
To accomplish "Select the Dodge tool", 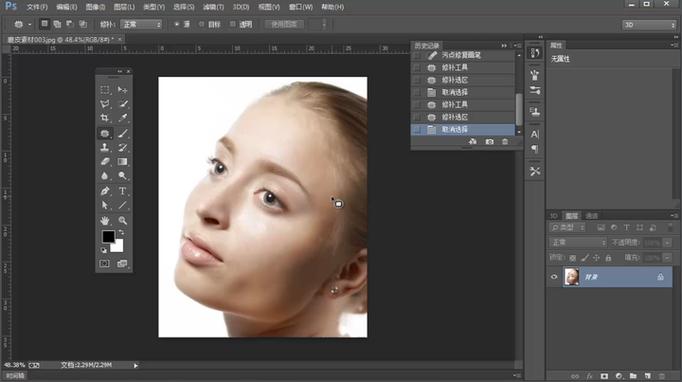I will pyautogui.click(x=123, y=176).
